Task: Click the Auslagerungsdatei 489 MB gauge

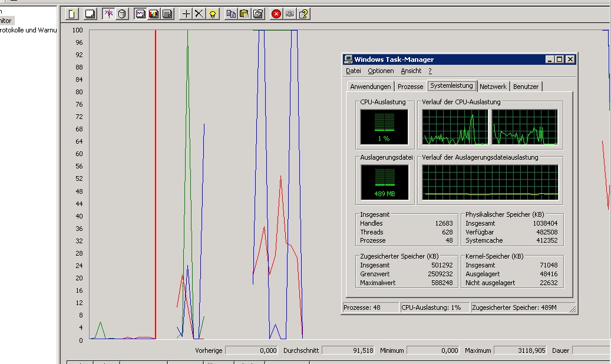Action: pyautogui.click(x=385, y=183)
